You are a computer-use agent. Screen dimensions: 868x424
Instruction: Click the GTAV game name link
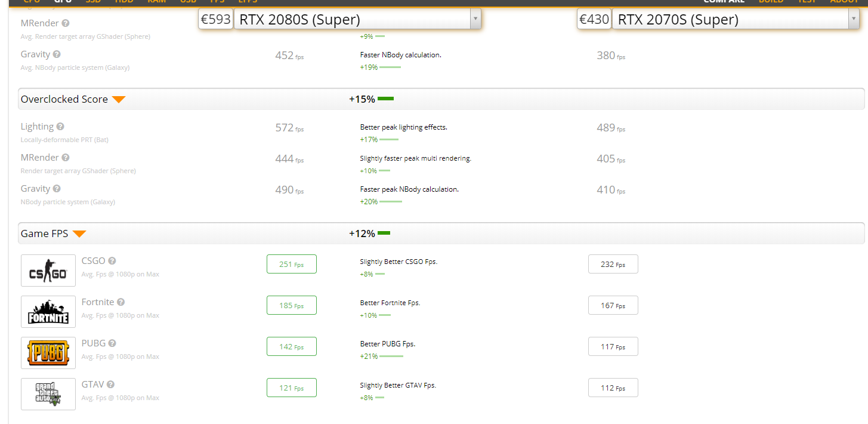[x=92, y=385]
